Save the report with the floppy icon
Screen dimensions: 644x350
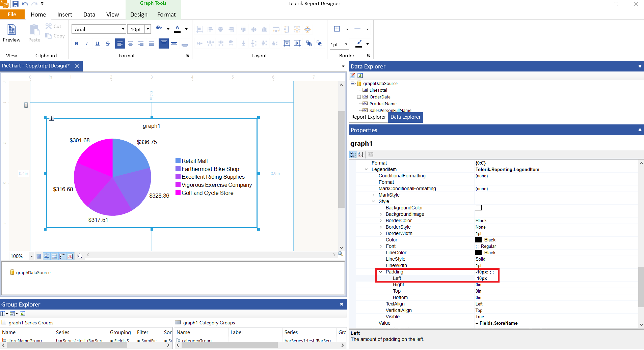pyautogui.click(x=16, y=4)
